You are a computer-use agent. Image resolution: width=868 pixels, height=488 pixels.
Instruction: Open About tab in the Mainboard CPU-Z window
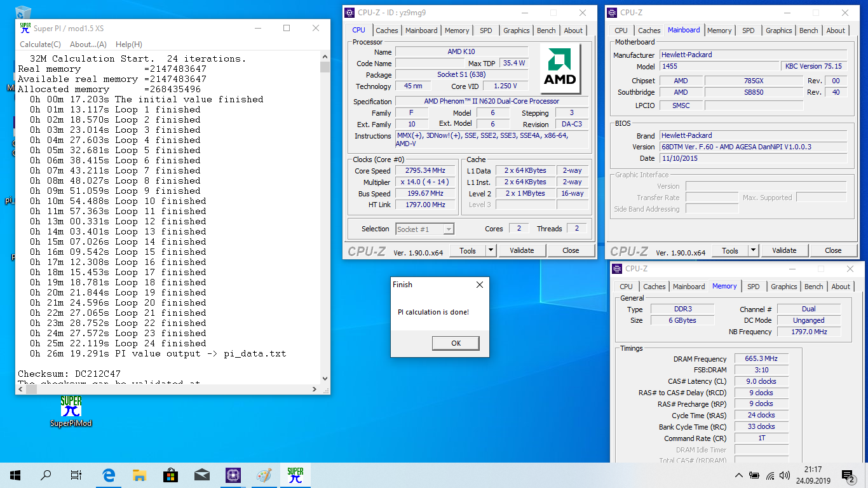coord(836,30)
